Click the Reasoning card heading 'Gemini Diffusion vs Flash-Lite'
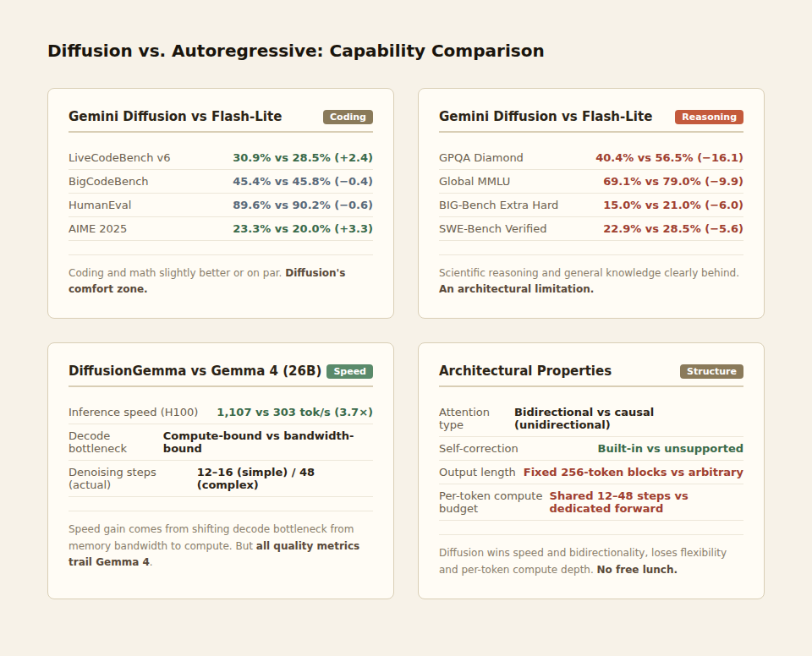 [546, 116]
